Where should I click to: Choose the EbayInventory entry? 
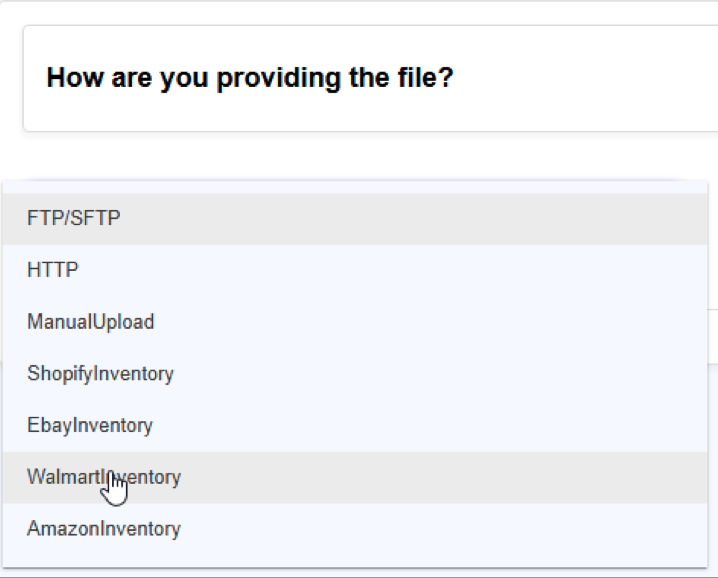pyautogui.click(x=355, y=425)
